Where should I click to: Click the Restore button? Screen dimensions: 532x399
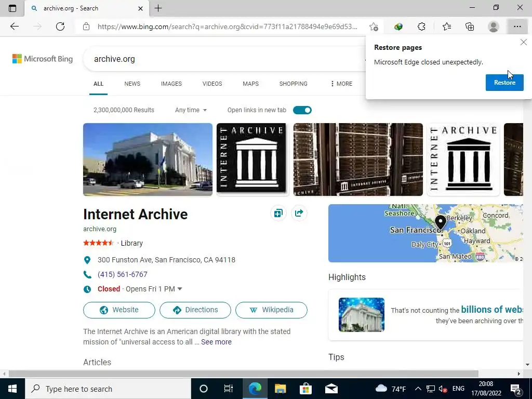[x=504, y=83]
